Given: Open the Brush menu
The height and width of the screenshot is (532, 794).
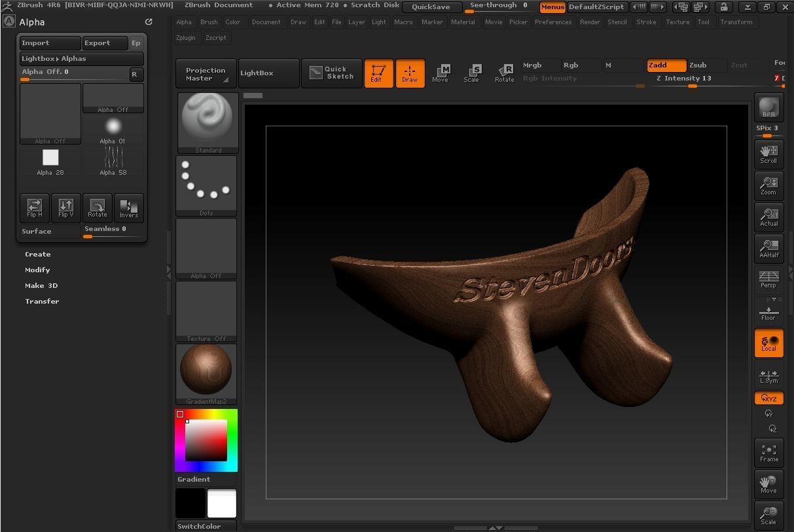Looking at the screenshot, I should point(209,22).
